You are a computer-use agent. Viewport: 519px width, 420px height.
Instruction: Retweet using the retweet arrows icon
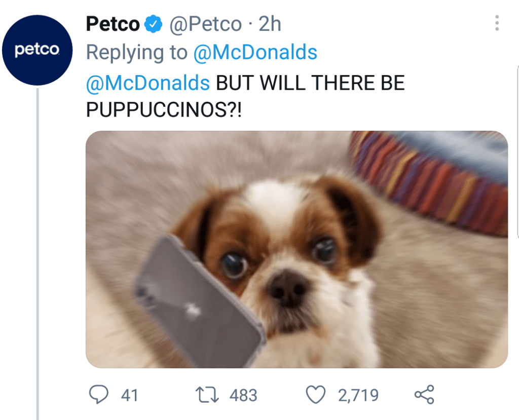[207, 395]
